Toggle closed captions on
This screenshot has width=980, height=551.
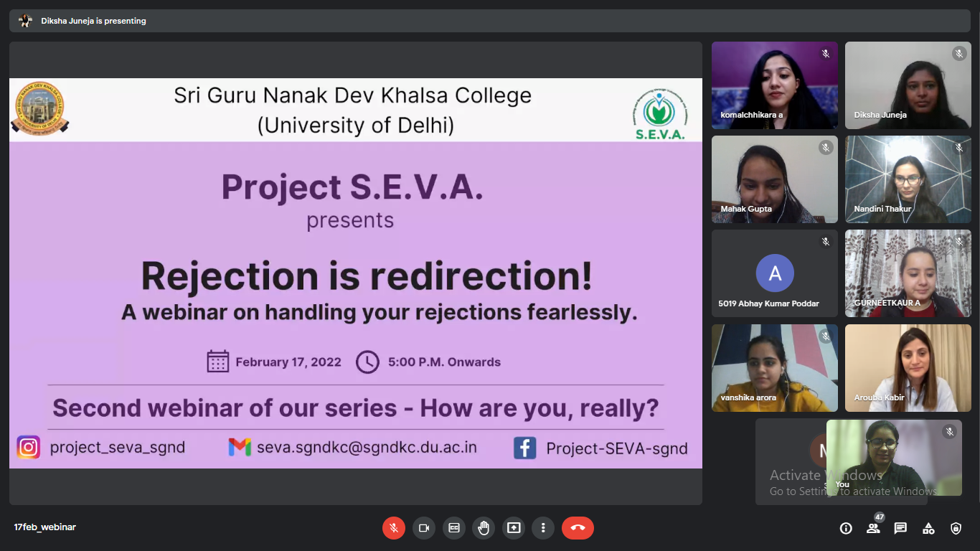(453, 528)
